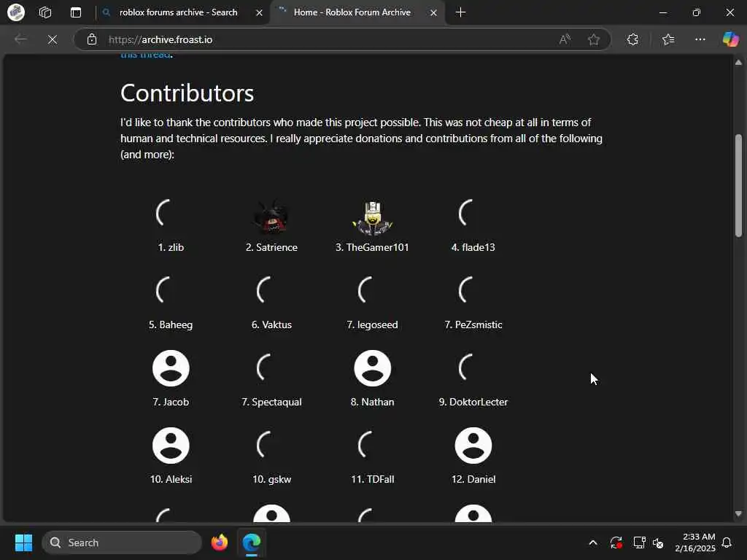Click contributor name '1. zlib'

tap(171, 247)
